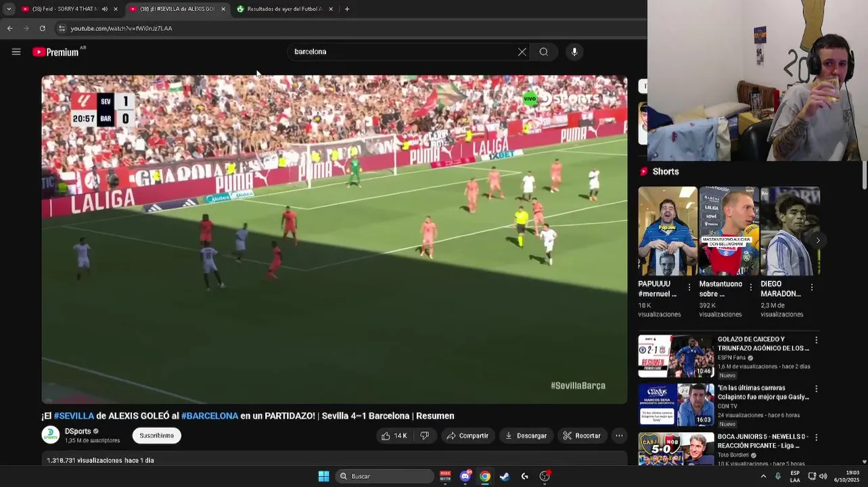Subscribe with the Suscribirme button
This screenshot has height=487, width=868.
157,436
